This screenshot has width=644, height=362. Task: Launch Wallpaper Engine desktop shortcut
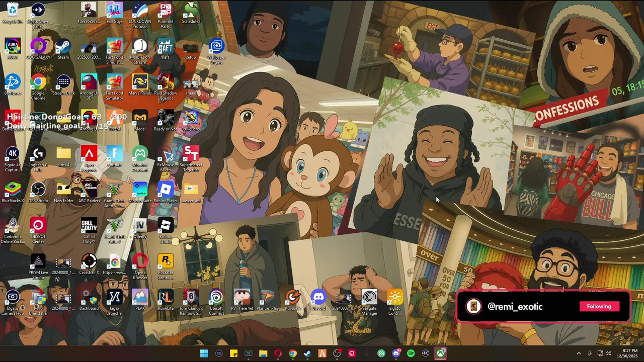click(216, 51)
